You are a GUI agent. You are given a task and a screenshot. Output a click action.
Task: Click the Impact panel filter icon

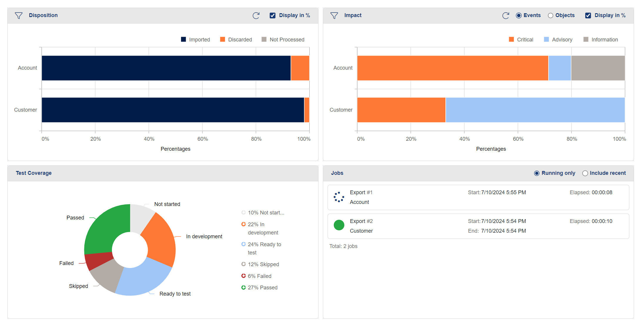tap(334, 16)
